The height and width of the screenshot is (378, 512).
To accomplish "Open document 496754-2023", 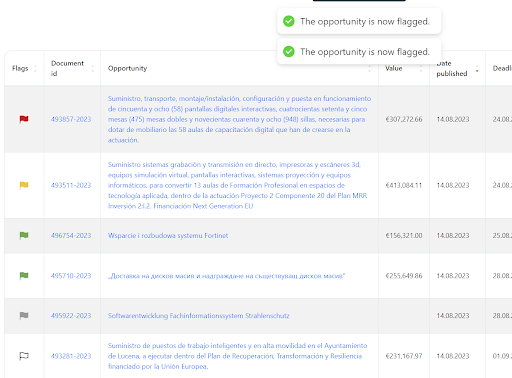I will click(x=71, y=235).
